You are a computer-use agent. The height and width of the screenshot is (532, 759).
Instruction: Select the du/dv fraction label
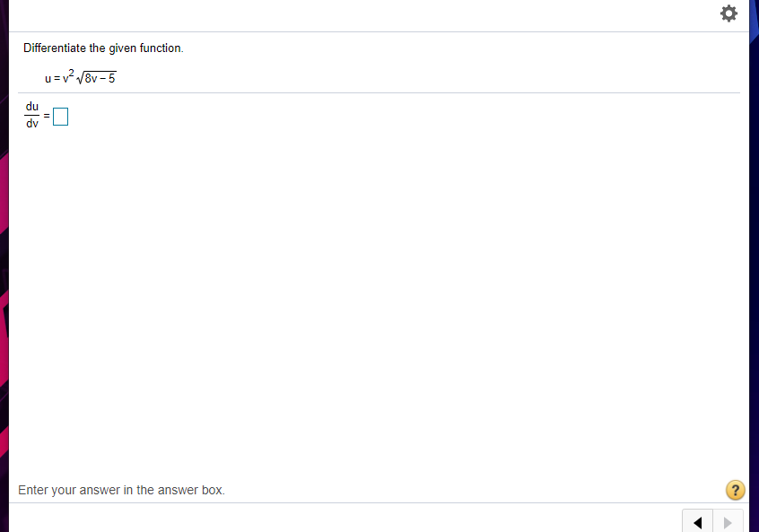tap(32, 115)
